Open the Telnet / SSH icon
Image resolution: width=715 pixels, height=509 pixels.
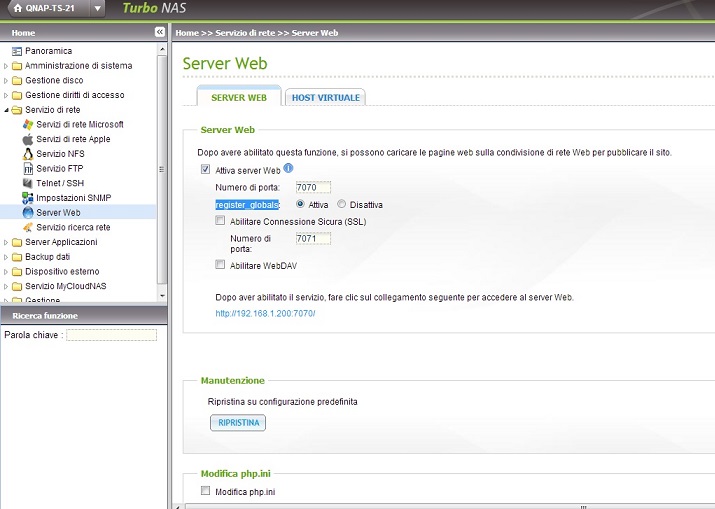click(28, 183)
